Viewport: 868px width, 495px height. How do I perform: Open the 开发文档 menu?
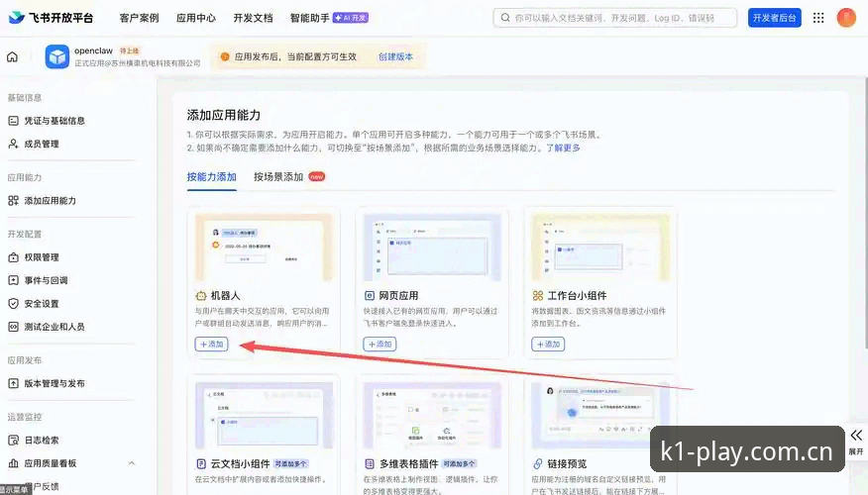click(253, 18)
